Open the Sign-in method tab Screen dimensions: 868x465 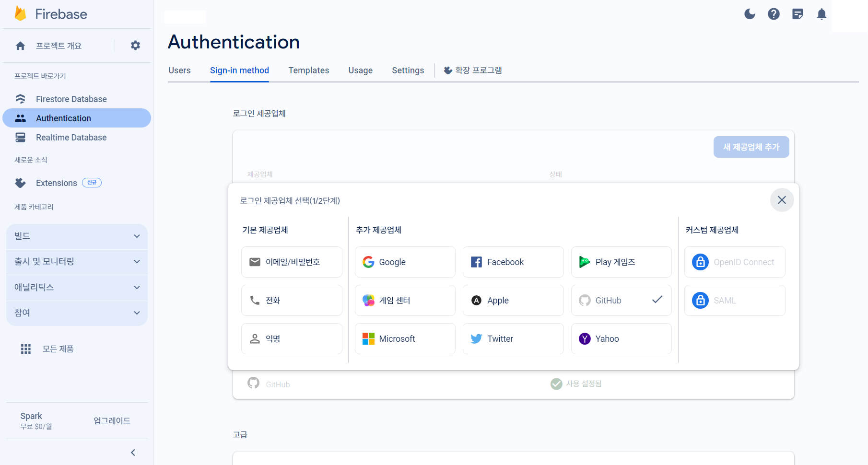[239, 70]
